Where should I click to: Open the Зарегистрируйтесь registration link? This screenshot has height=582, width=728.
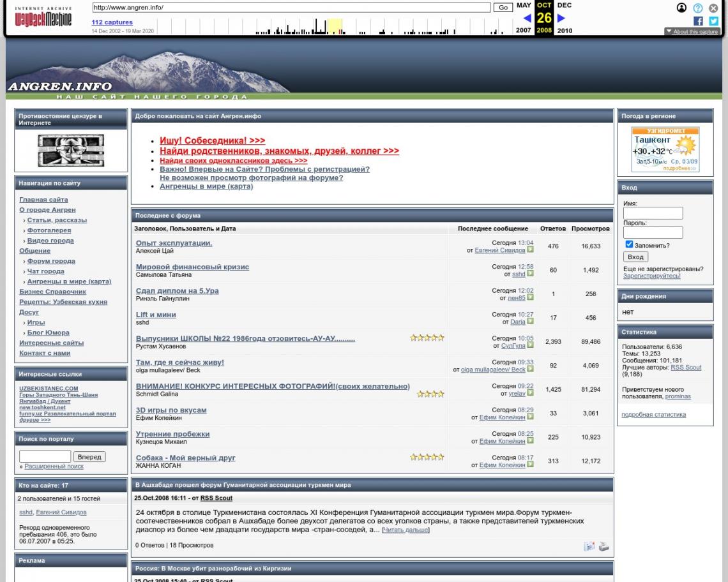(x=652, y=276)
